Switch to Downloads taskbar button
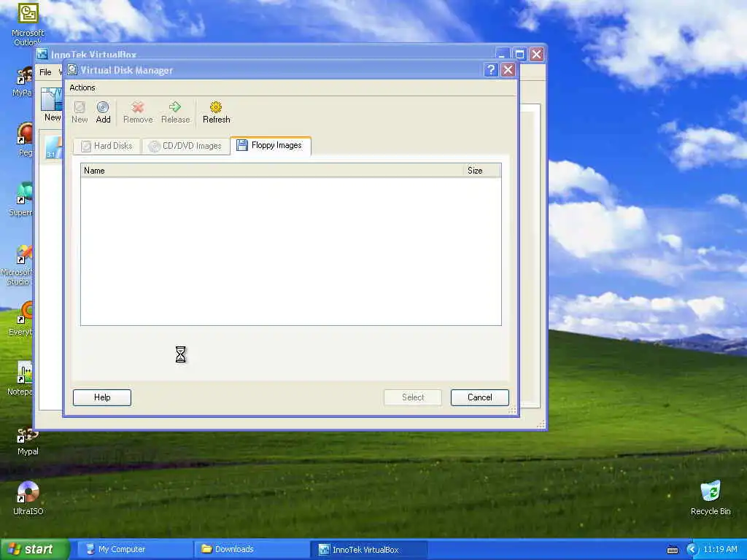This screenshot has width=747, height=560. click(x=251, y=550)
